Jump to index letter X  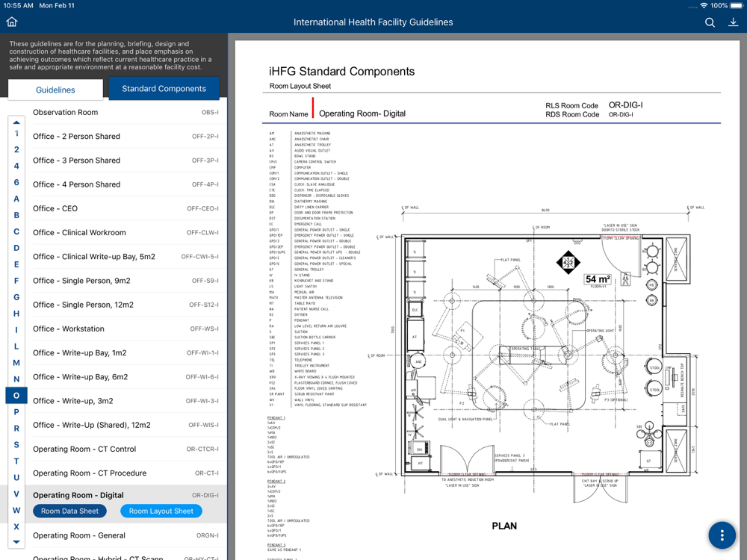16,526
